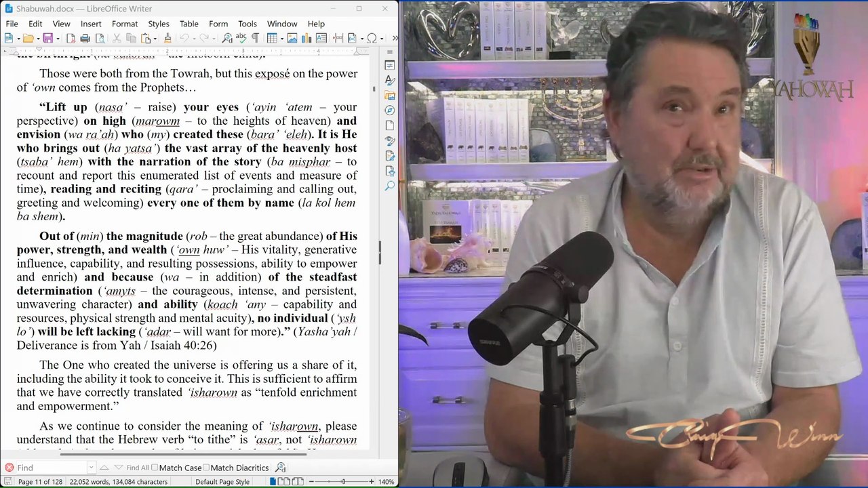Open the Insert menu
This screenshot has width=868, height=488.
tap(91, 24)
